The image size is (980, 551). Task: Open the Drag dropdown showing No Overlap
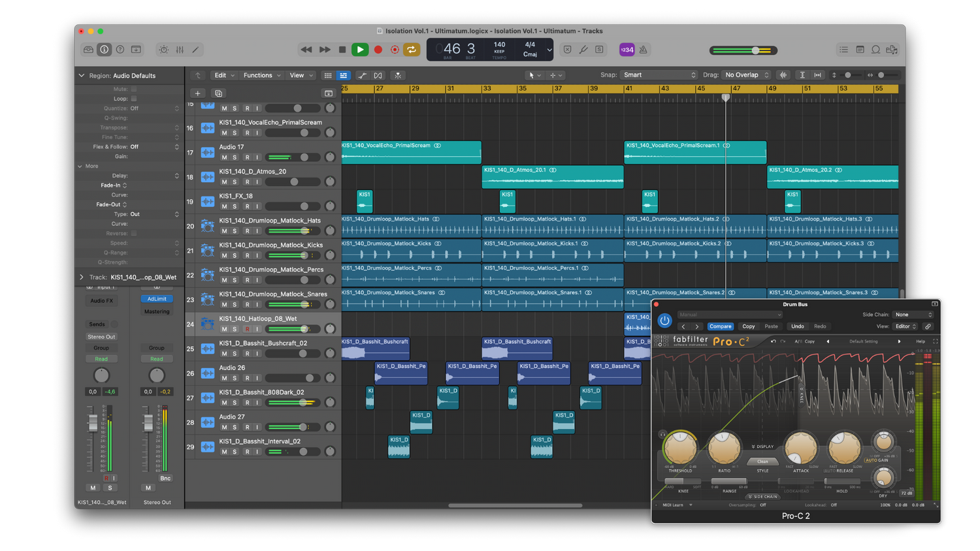747,75
